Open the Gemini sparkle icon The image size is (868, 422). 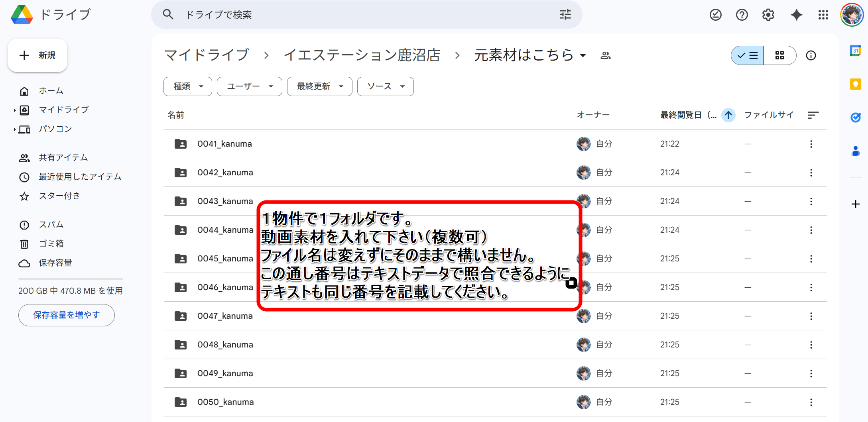click(796, 15)
